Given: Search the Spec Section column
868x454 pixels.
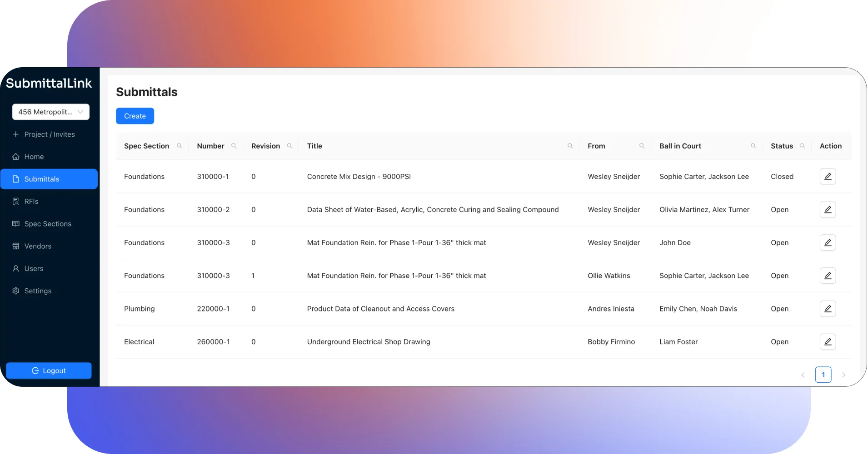Looking at the screenshot, I should pos(180,146).
